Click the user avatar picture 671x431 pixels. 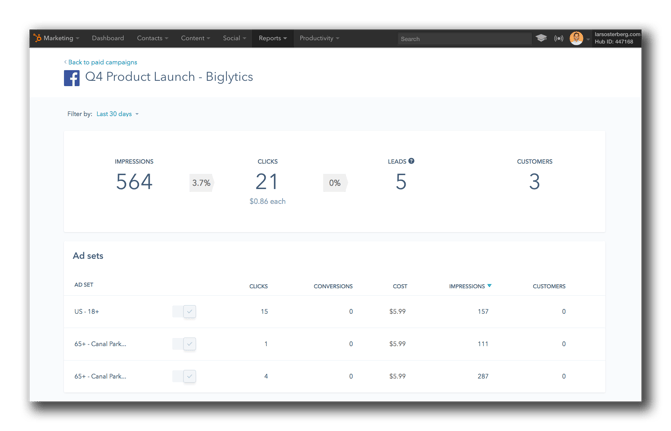[x=576, y=38]
